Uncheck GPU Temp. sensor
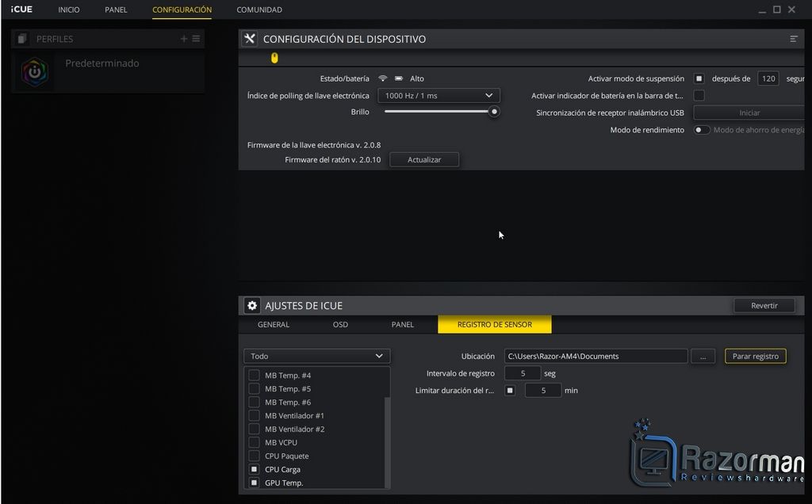Screen dimensions: 812x504 (x=254, y=483)
